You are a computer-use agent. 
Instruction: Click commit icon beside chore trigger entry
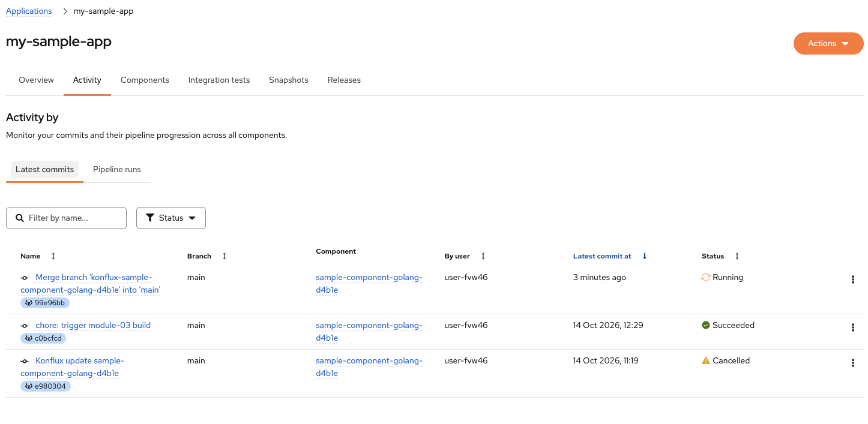point(25,326)
